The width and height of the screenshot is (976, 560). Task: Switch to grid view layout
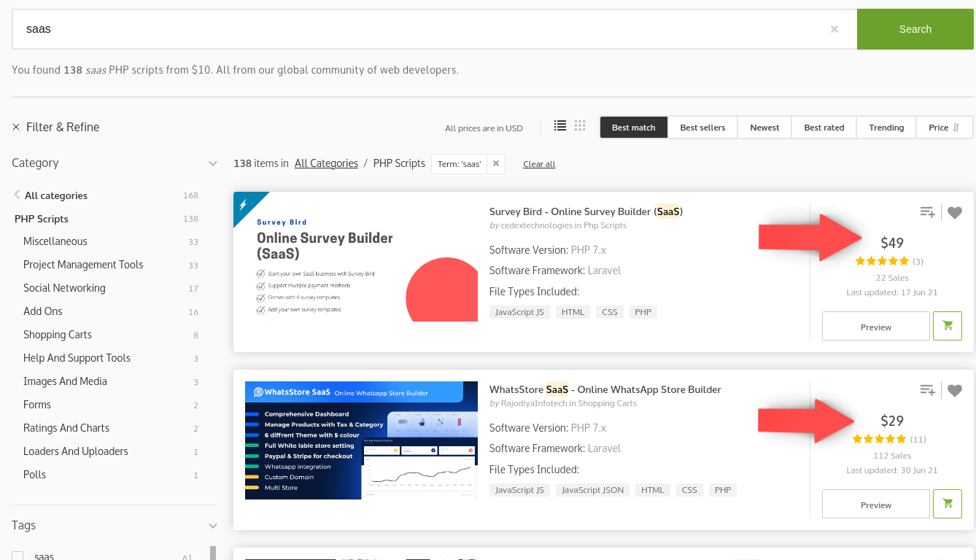click(x=580, y=125)
